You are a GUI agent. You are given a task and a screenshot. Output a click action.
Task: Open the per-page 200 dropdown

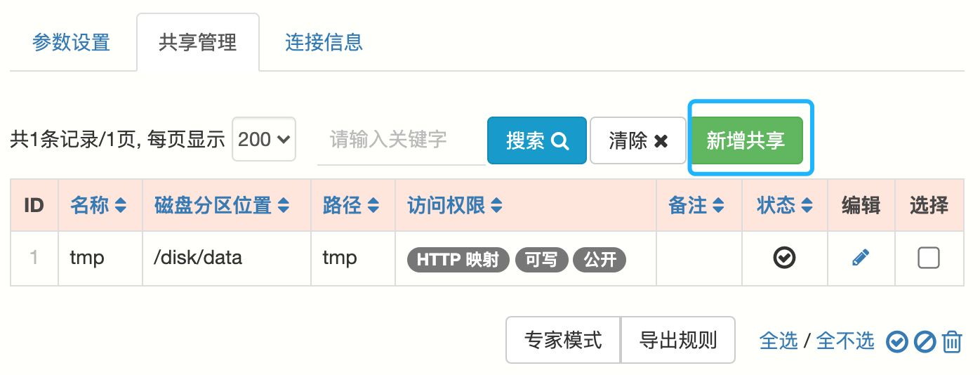[263, 139]
